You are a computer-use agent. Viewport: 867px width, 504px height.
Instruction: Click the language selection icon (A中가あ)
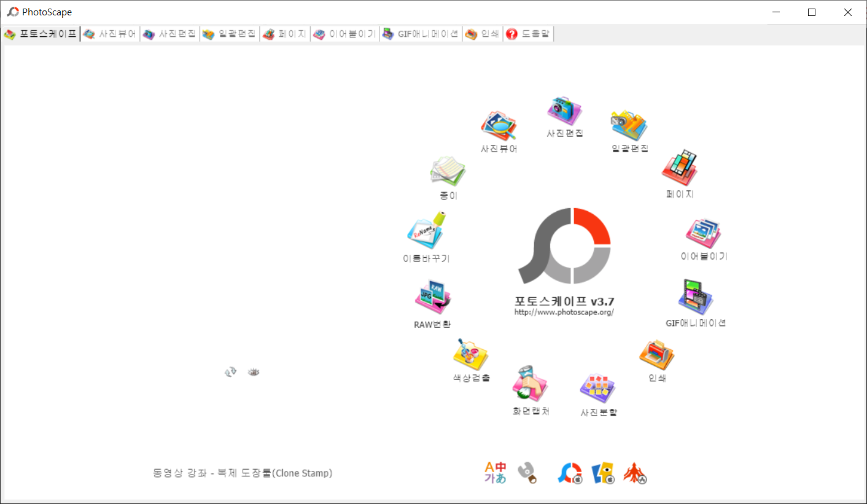point(496,472)
